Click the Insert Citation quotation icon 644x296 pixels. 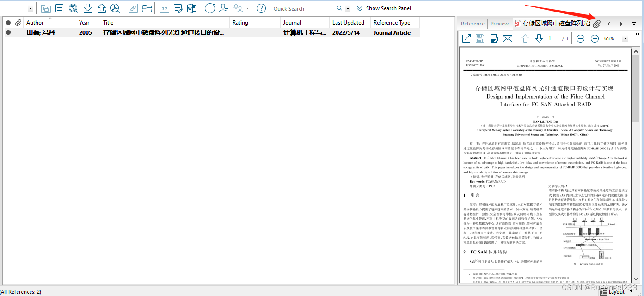click(164, 8)
